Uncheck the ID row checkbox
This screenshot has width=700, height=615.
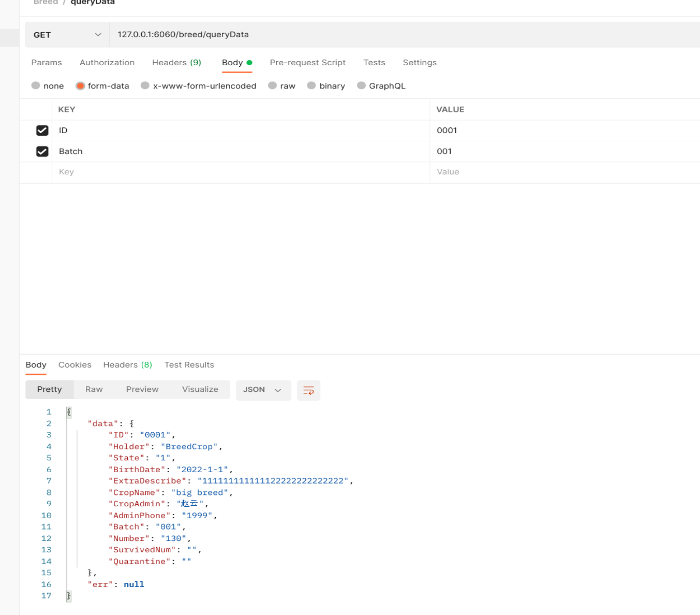42,130
